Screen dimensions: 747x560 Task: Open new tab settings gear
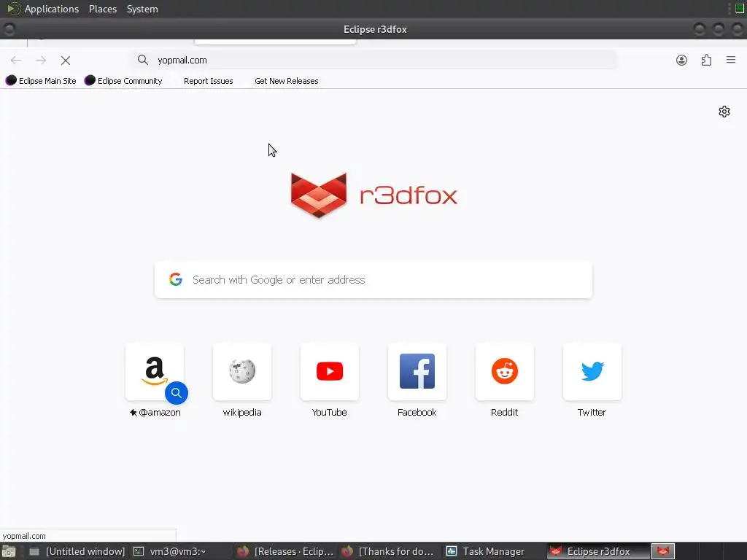724,112
